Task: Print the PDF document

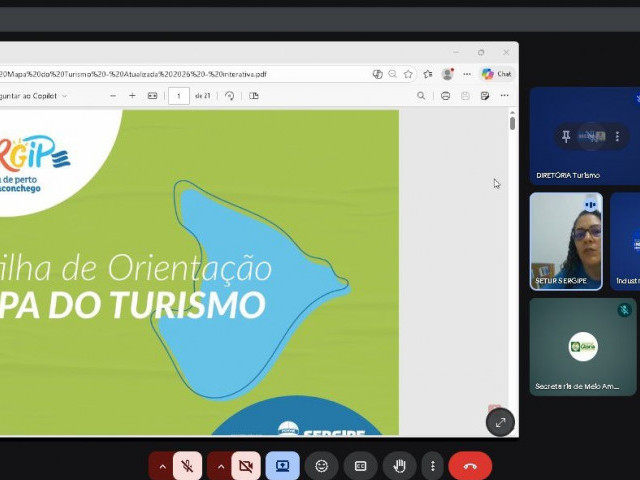Action: pyautogui.click(x=445, y=96)
